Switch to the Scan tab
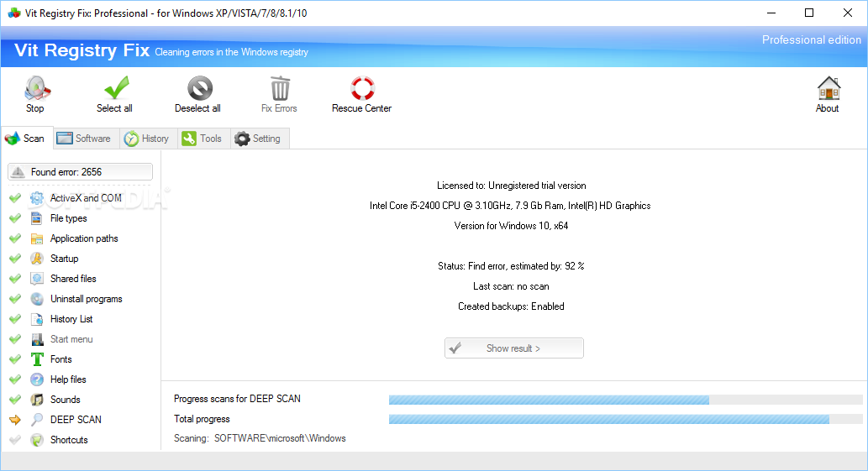Screen dimensions: 868x471 tap(27, 139)
